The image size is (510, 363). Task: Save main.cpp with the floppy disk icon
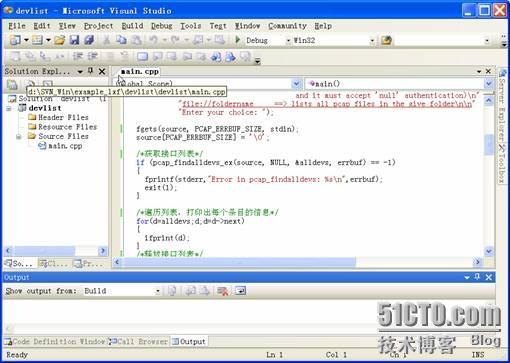click(74, 40)
